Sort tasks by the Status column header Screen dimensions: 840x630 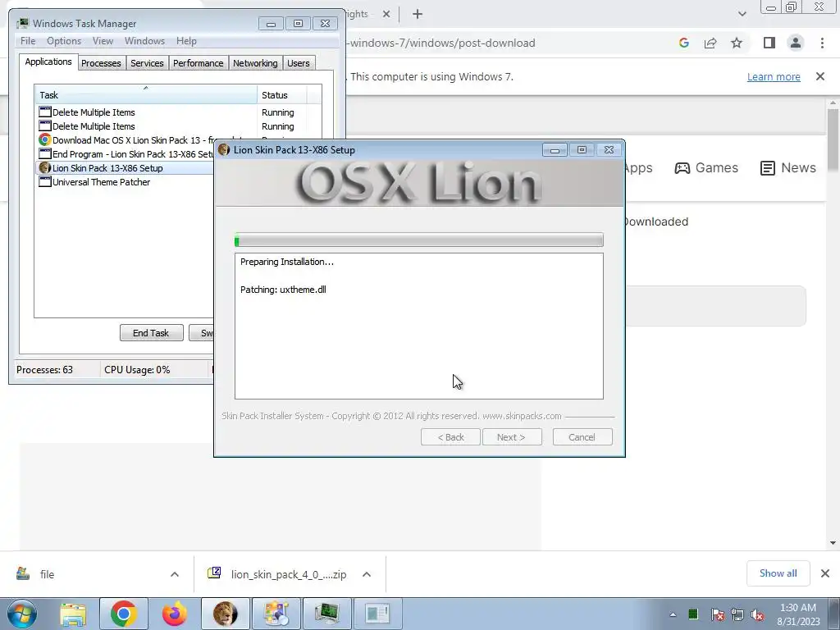point(282,95)
